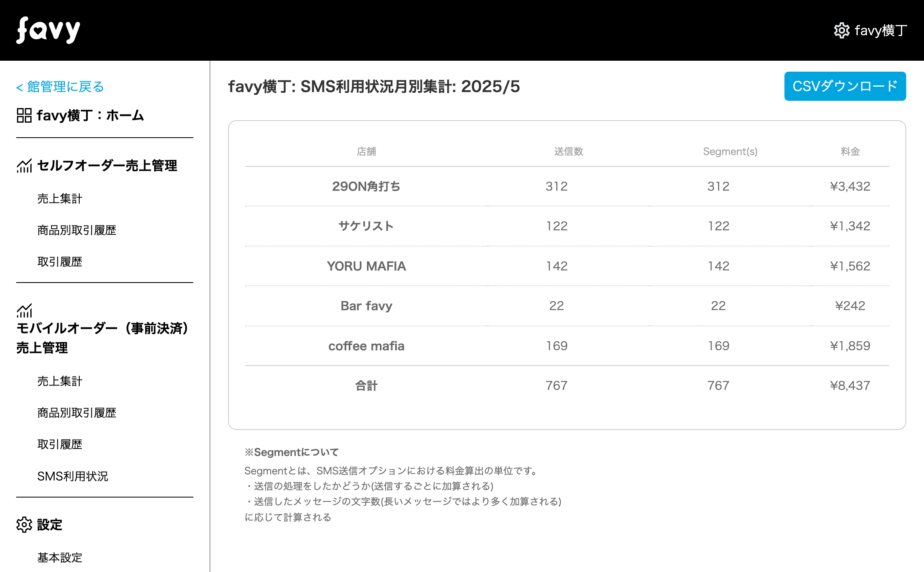Click the coffee mafia store name

[x=366, y=346]
